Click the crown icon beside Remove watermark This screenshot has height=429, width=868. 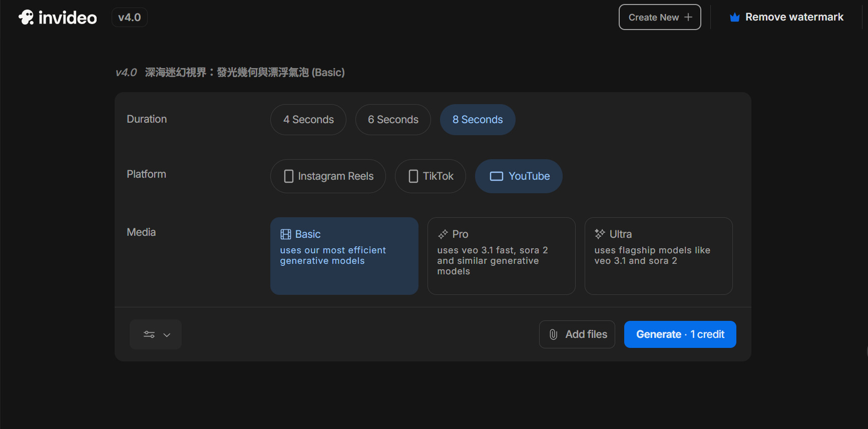735,18
